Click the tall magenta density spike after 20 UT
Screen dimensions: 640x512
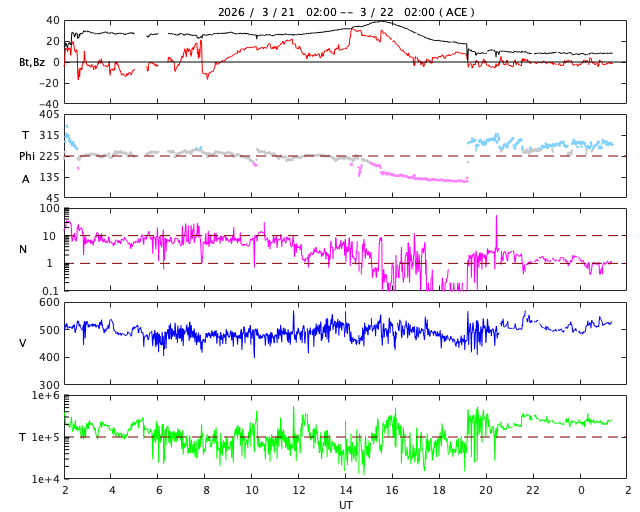496,220
